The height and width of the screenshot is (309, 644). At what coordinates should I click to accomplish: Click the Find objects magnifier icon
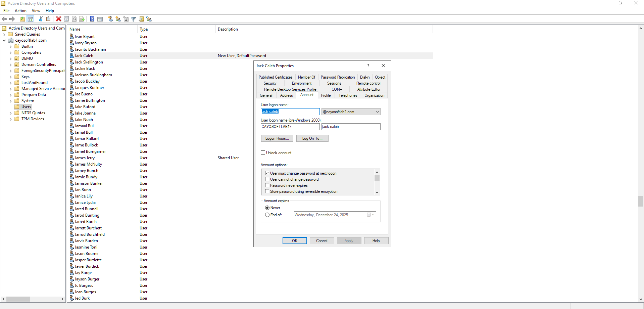pyautogui.click(x=141, y=19)
